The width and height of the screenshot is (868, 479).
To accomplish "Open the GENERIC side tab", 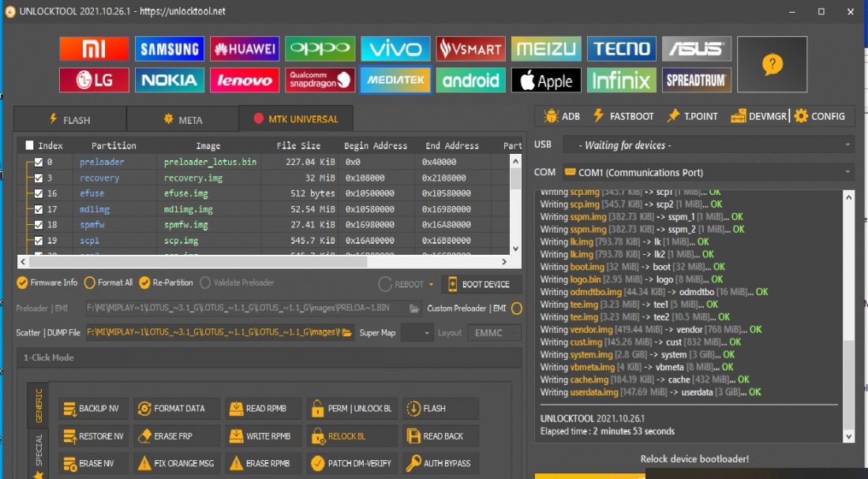I will pyautogui.click(x=38, y=406).
